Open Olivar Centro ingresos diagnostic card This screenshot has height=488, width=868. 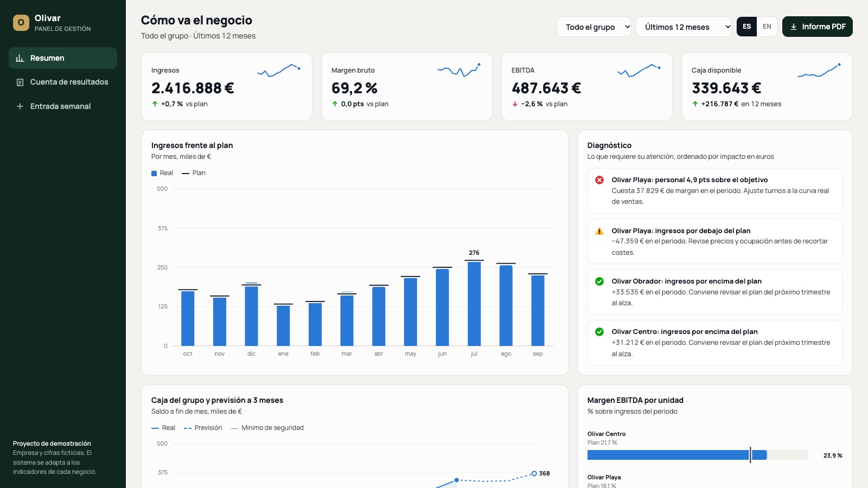click(x=715, y=343)
